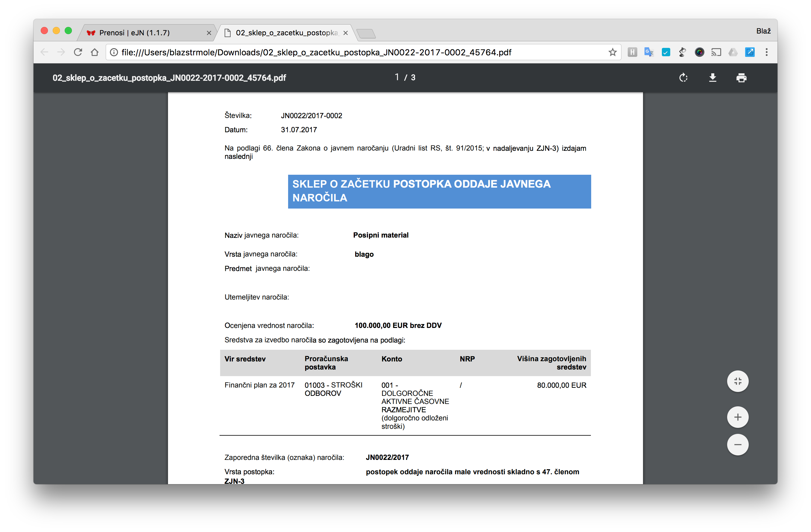This screenshot has width=811, height=532.
Task: Focus the file URL address bar
Action: [x=363, y=52]
